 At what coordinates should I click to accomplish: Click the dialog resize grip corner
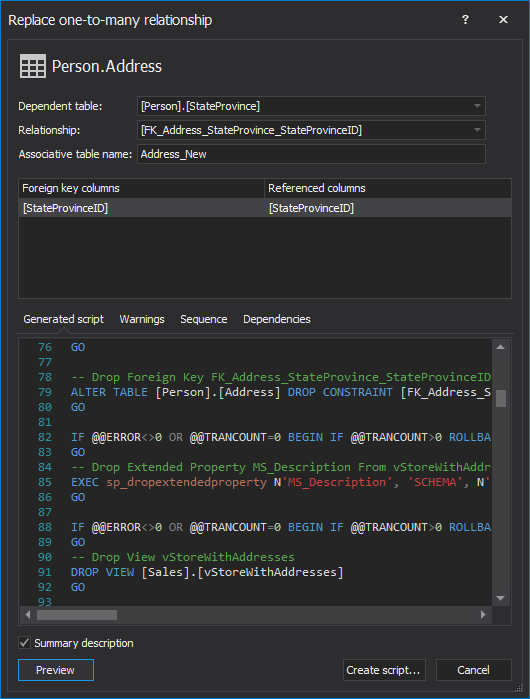(519, 688)
